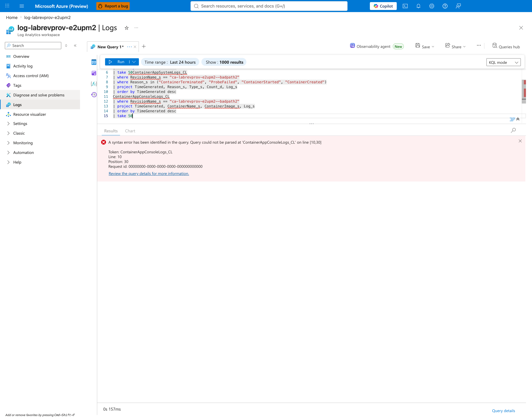Favorite this workspace with the star icon

[127, 28]
